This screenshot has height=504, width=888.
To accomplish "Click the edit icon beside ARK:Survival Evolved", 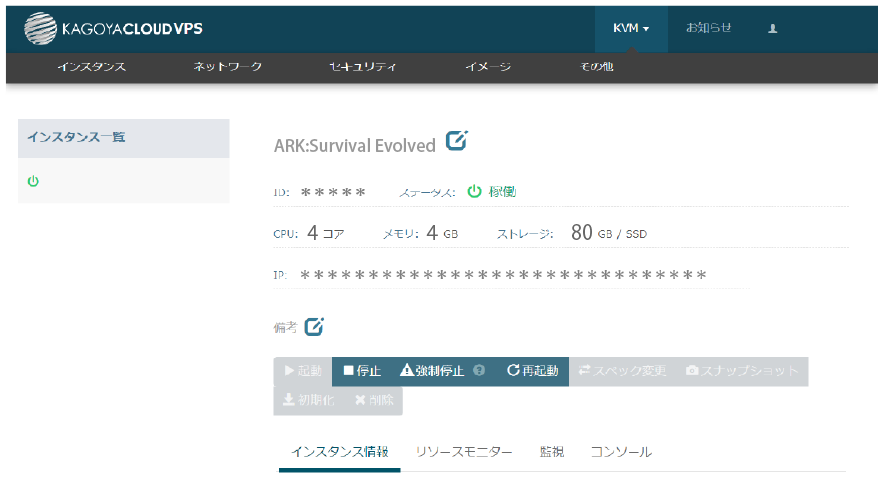I will [456, 142].
